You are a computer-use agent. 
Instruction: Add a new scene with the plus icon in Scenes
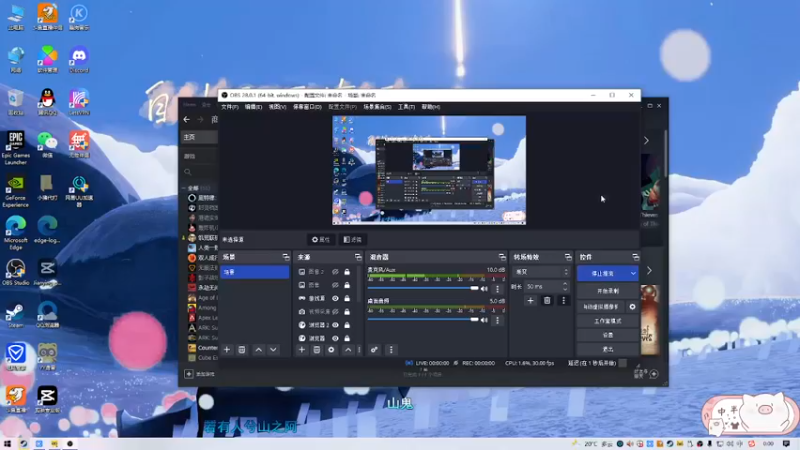click(x=227, y=350)
